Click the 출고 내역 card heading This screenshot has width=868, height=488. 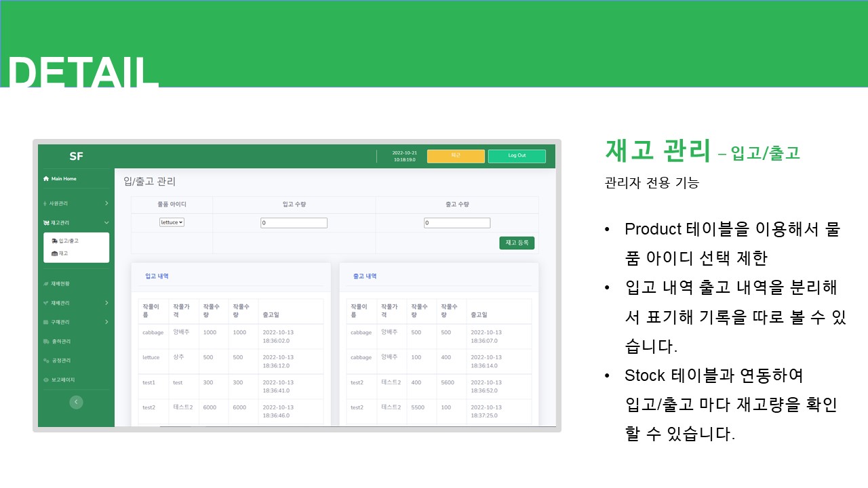click(365, 277)
